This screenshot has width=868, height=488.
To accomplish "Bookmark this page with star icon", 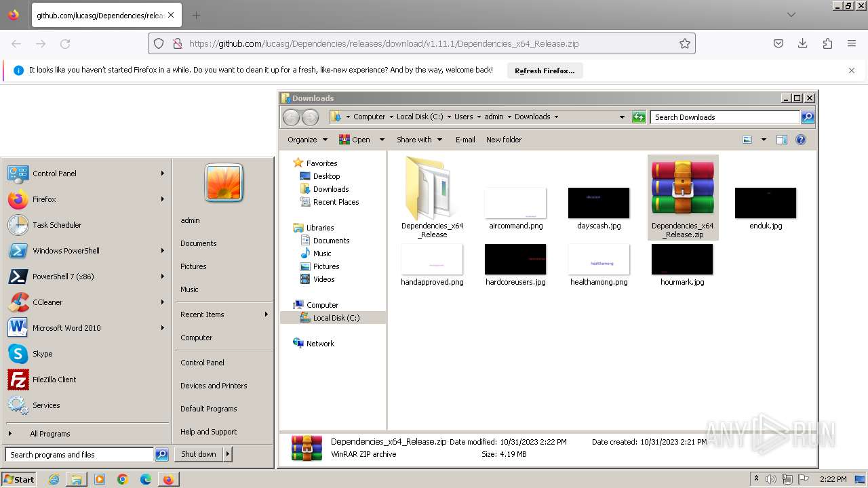I will [685, 43].
